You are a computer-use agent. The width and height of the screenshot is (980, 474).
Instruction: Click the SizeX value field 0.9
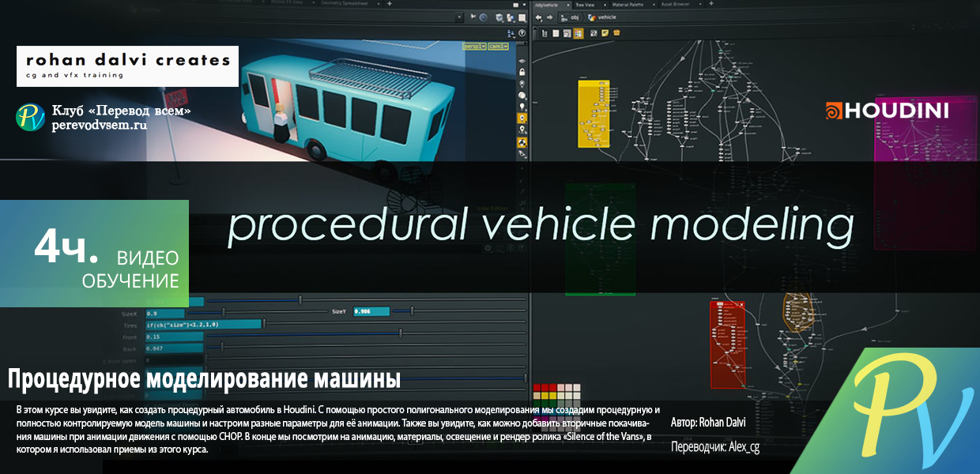[x=165, y=313]
